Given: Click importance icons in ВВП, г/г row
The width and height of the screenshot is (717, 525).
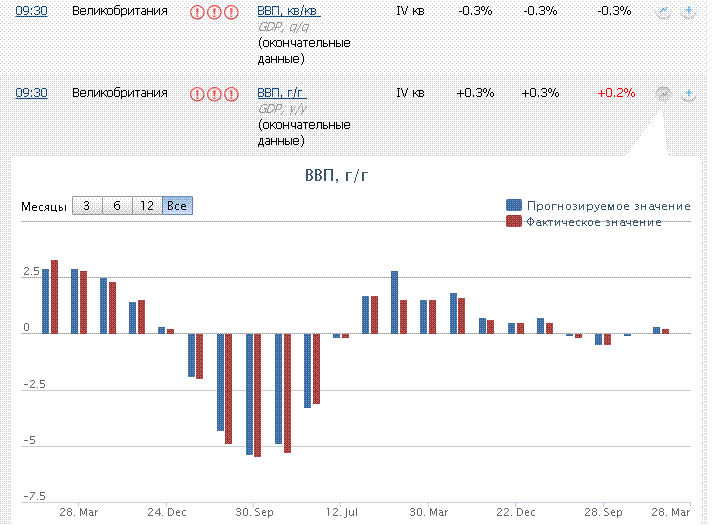Looking at the screenshot, I should pyautogui.click(x=214, y=94).
